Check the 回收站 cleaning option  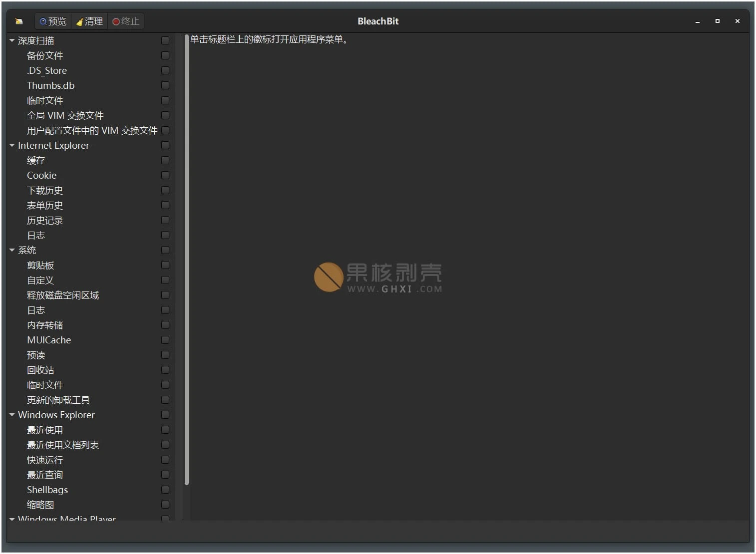pos(165,370)
